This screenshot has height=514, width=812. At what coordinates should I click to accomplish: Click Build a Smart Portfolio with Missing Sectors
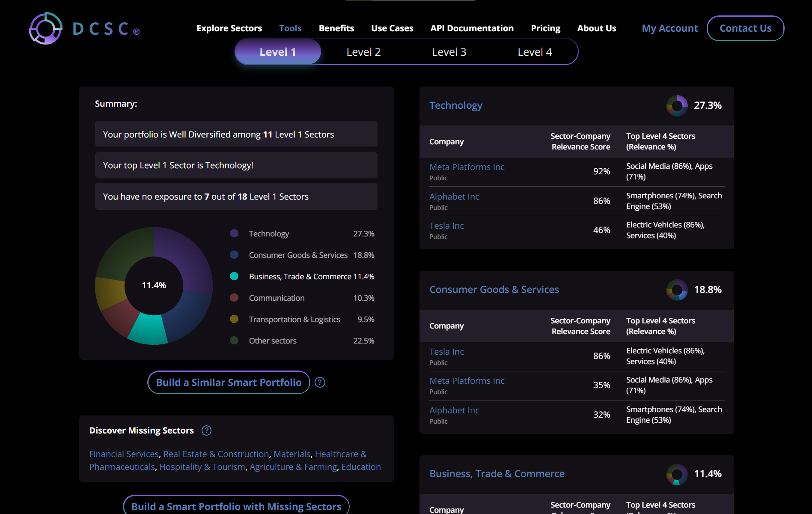tap(236, 506)
